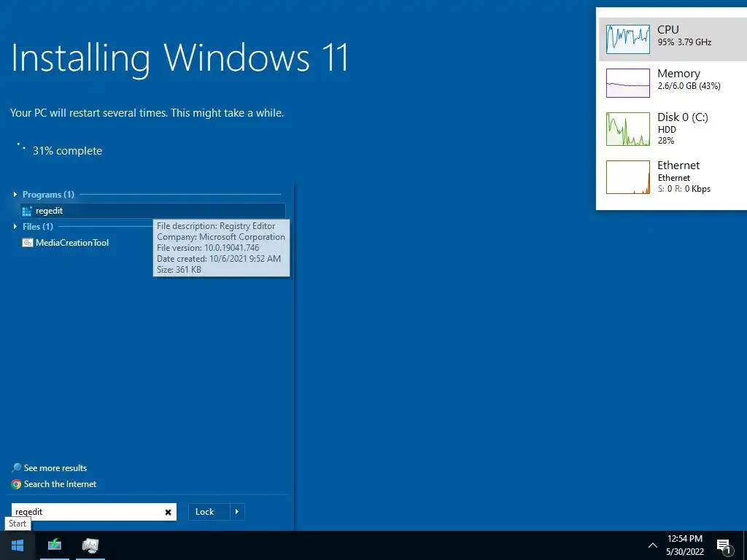Click the CPU usage graph thumbnail

[628, 39]
